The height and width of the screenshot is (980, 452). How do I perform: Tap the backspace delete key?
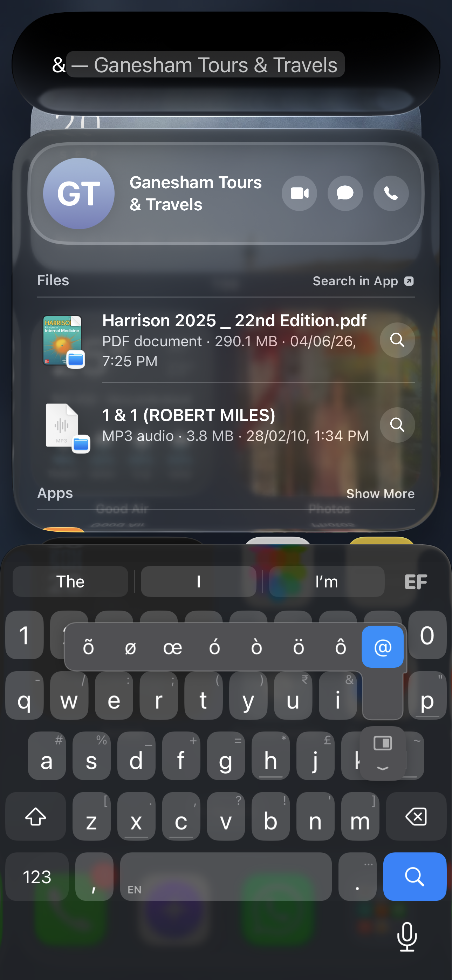coord(416,816)
